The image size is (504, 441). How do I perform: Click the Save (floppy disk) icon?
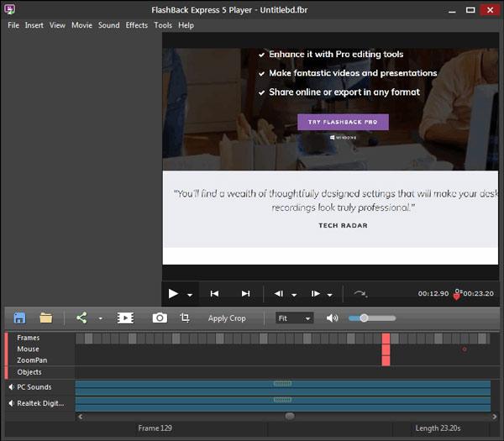tap(19, 318)
